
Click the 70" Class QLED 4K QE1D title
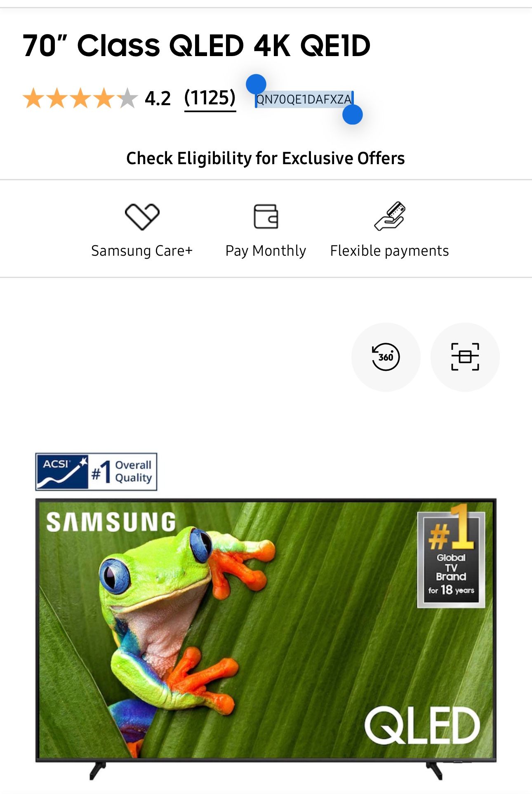(196, 45)
